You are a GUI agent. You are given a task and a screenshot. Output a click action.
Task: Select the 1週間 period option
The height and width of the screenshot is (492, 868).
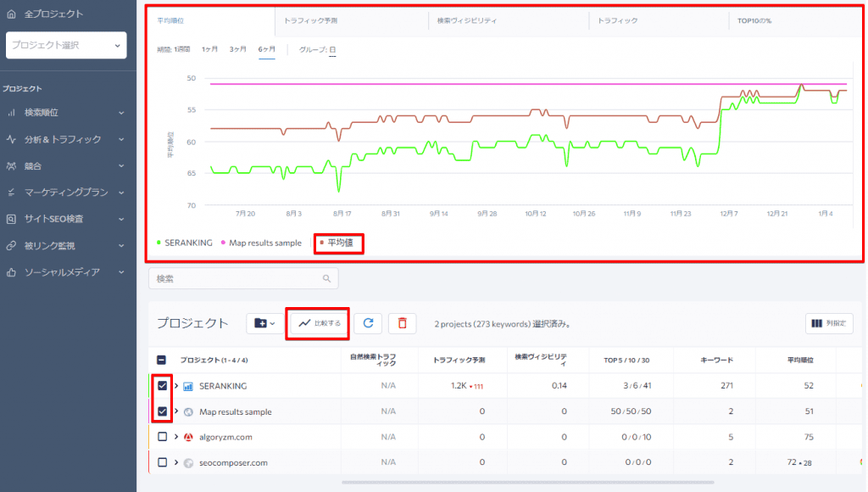pyautogui.click(x=182, y=49)
